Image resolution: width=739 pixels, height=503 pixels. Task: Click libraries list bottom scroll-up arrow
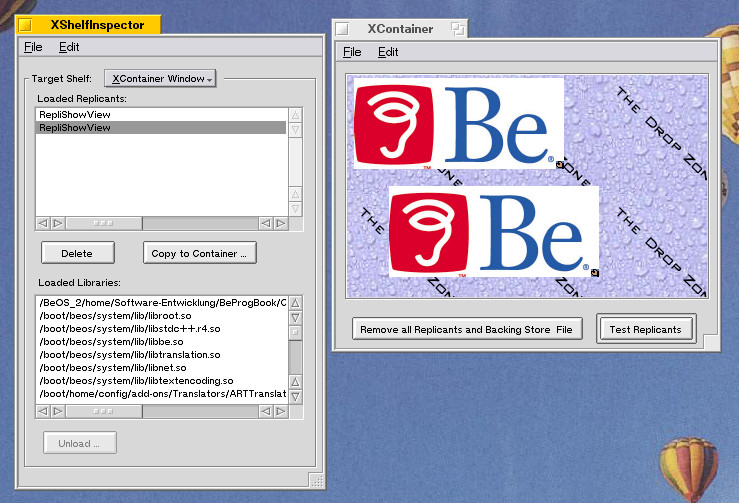click(296, 382)
